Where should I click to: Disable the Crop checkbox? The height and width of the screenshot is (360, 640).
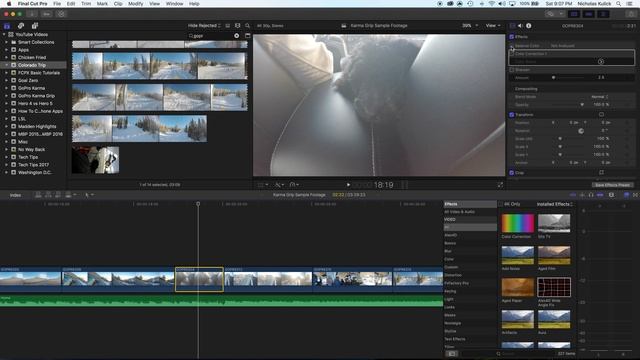[x=511, y=173]
